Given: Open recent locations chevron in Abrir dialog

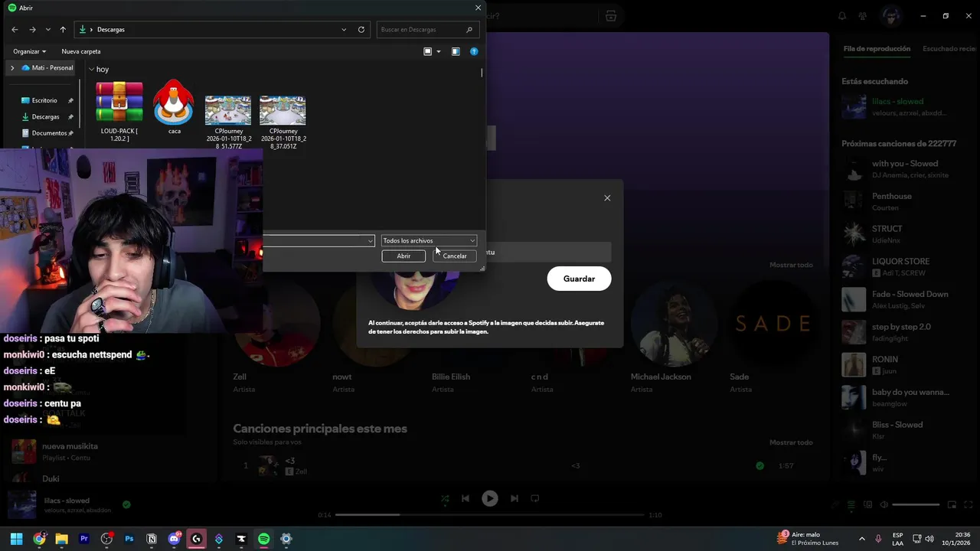Looking at the screenshot, I should tap(47, 29).
